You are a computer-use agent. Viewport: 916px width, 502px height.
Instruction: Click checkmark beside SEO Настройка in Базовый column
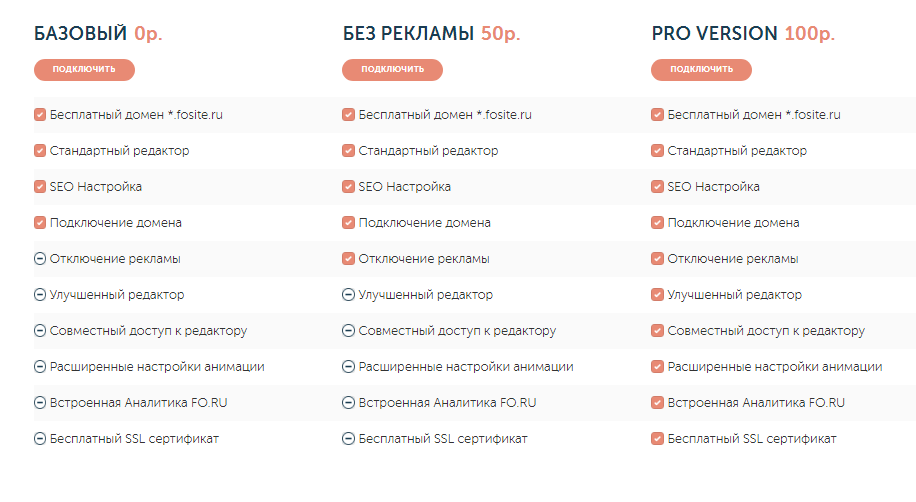pos(40,187)
